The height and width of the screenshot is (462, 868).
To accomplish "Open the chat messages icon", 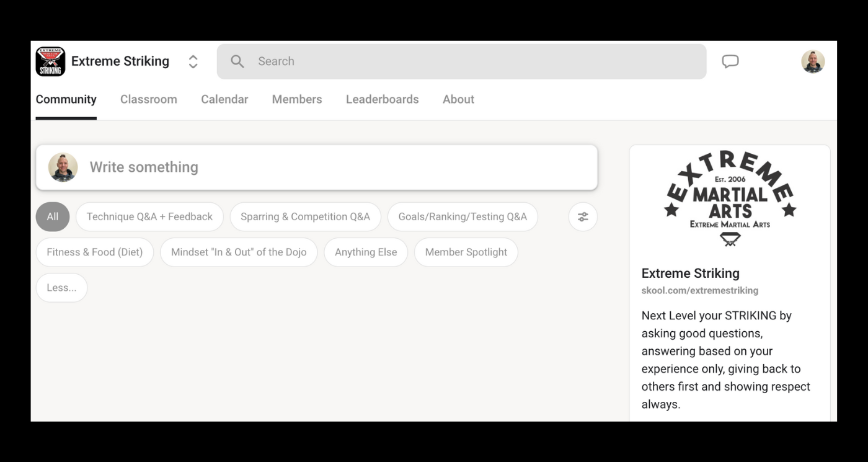I will 730,61.
